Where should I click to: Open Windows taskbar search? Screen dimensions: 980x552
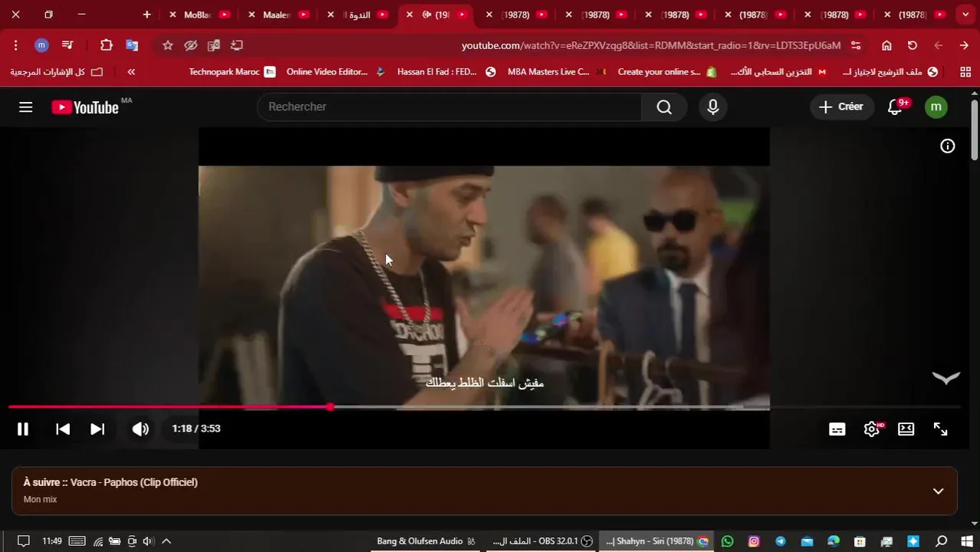point(942,541)
